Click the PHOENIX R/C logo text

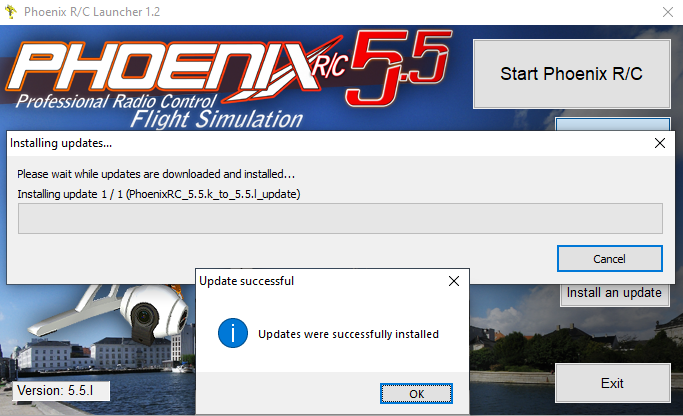(176, 68)
